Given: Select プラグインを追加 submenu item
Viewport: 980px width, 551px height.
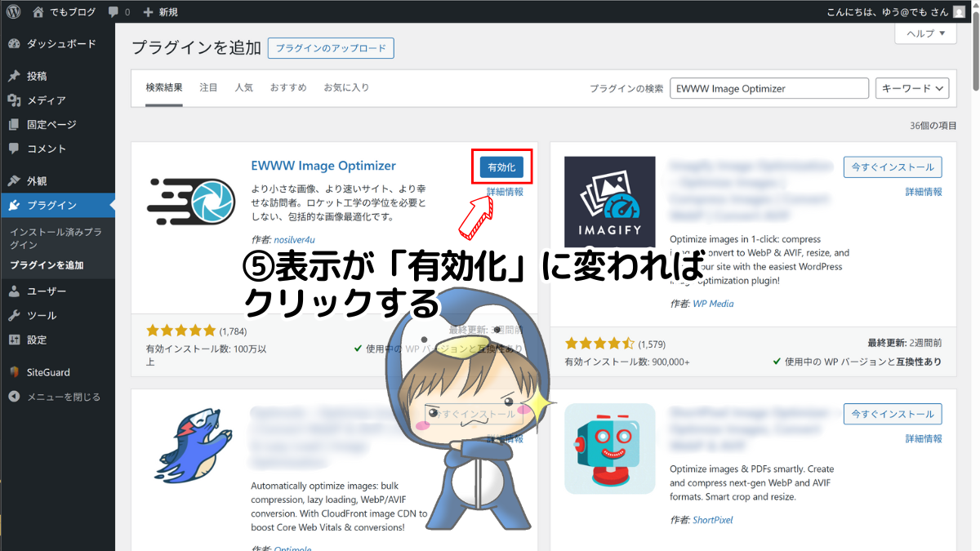Looking at the screenshot, I should [x=47, y=265].
